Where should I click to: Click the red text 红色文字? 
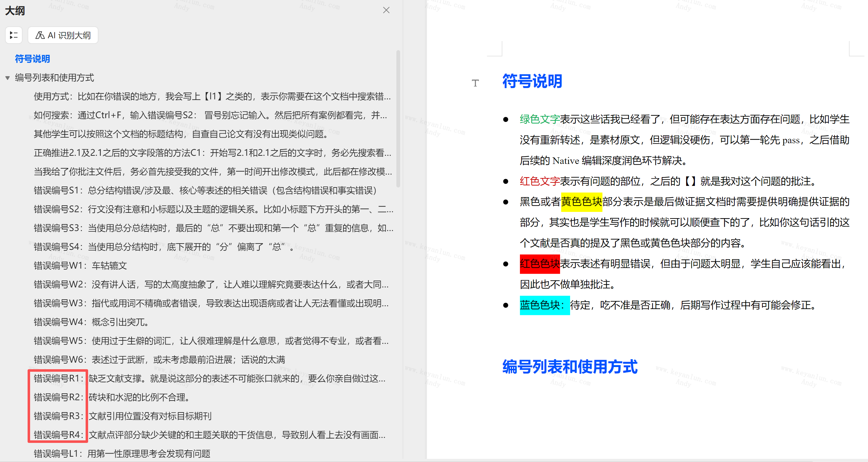[539, 181]
